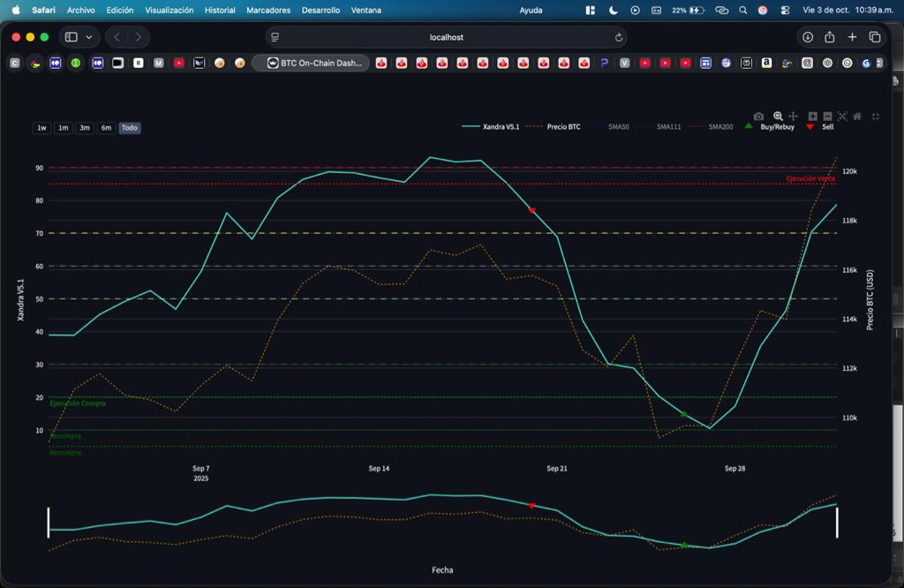
Task: Click the Autoscale icon in chart modebar
Action: pos(842,117)
